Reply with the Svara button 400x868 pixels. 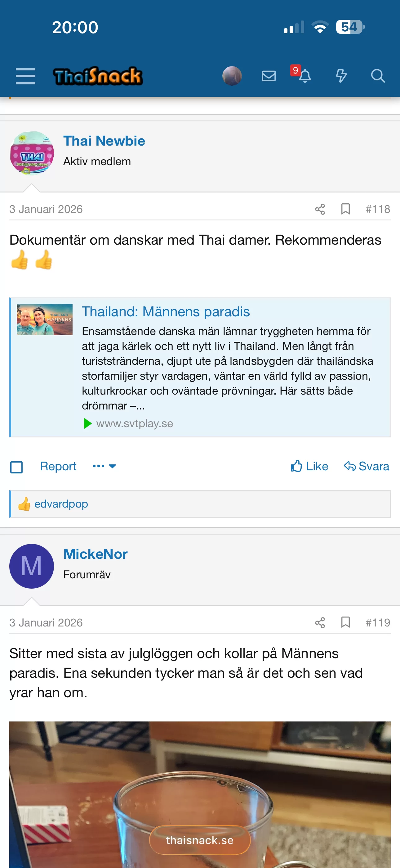click(366, 466)
